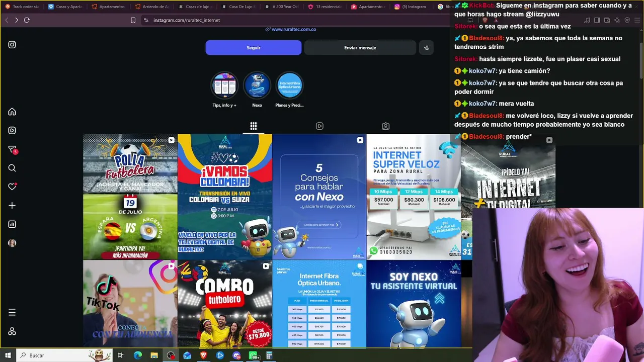Launch Microsoft Edge from the taskbar

point(137,355)
